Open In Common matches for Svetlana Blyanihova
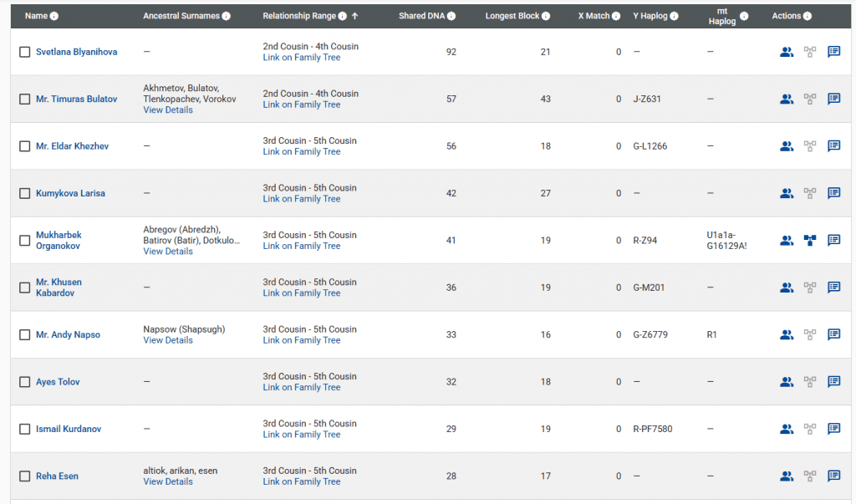Screen dimensions: 856x504 [786, 52]
